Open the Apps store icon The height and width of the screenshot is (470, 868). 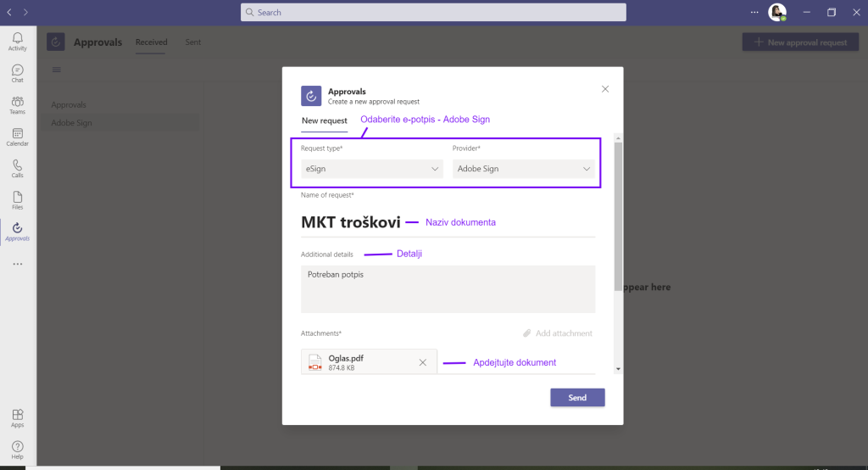17,417
